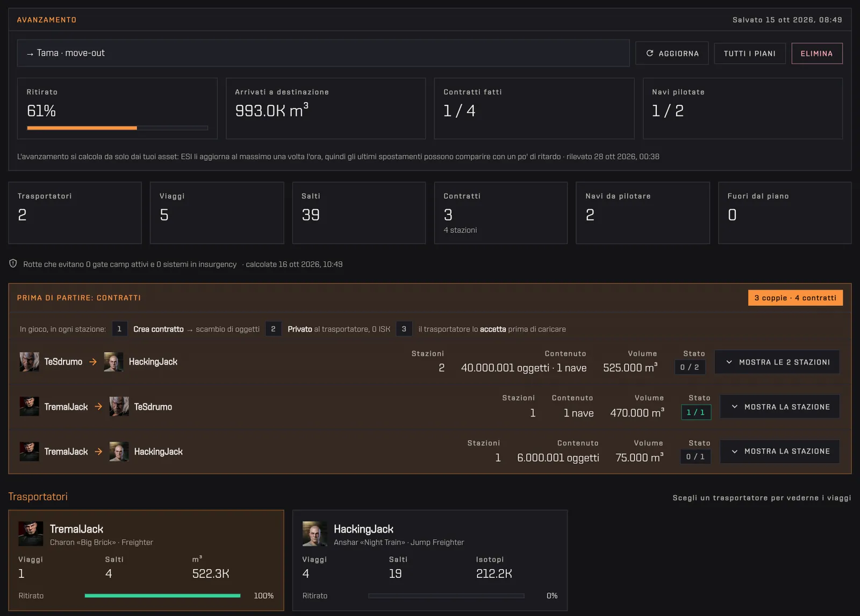
Task: Click TeSdrumo's avatar in the first contract row
Action: point(29,362)
